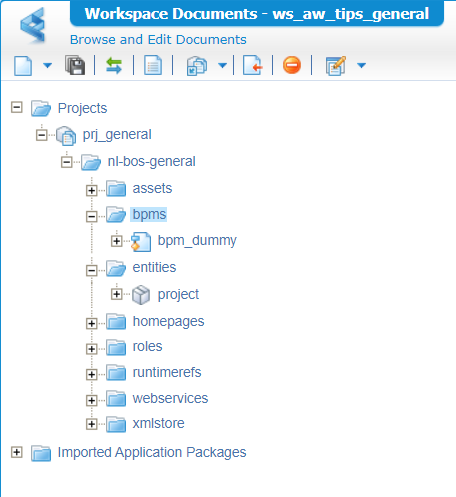Expand Imported Application Packages node

(x=17, y=452)
